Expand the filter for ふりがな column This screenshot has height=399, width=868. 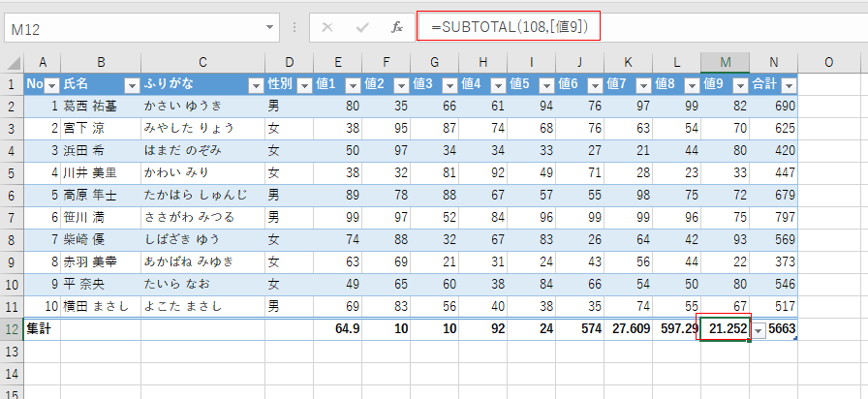click(x=256, y=85)
